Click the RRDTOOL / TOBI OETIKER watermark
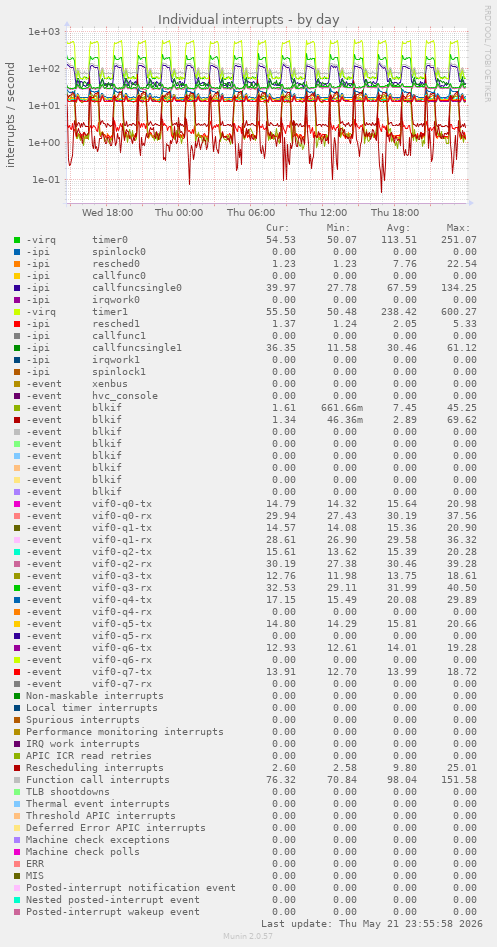This screenshot has height=947, width=497. pos(487,53)
